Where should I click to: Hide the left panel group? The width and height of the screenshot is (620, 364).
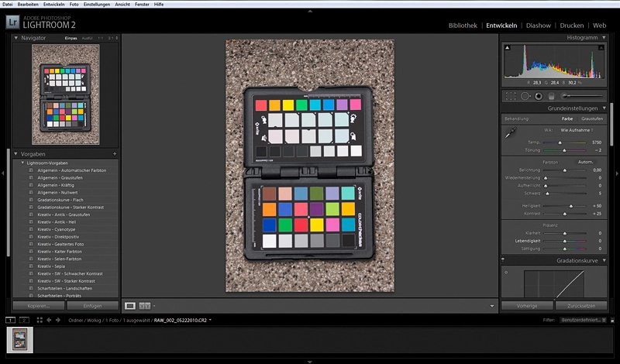3,173
